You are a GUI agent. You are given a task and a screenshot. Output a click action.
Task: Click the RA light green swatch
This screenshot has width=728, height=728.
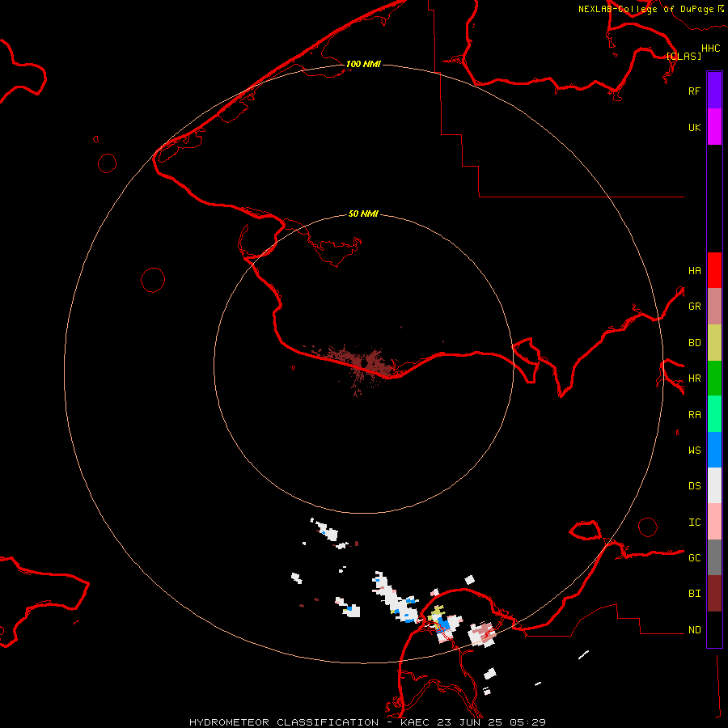tap(714, 414)
